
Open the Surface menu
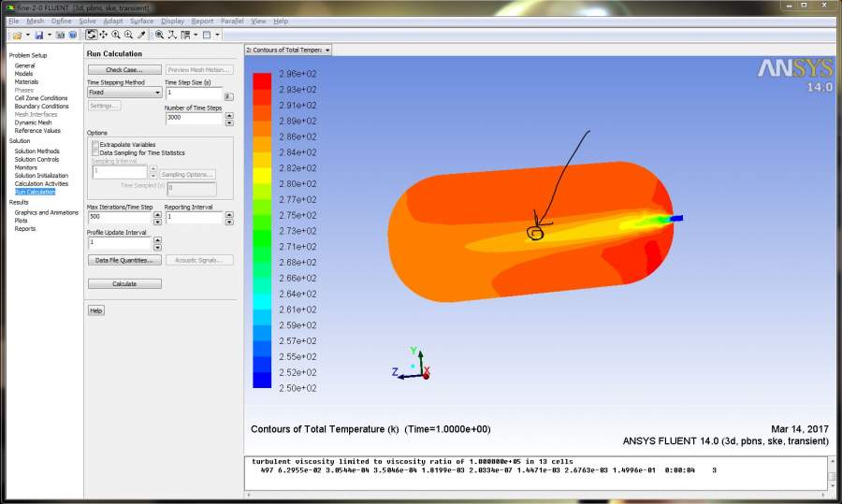click(141, 21)
